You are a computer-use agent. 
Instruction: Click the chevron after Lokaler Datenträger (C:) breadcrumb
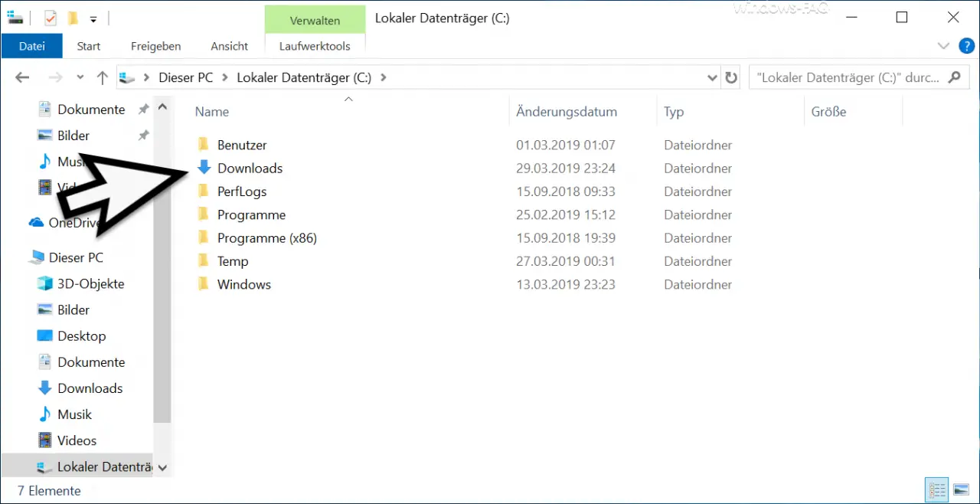click(x=384, y=77)
